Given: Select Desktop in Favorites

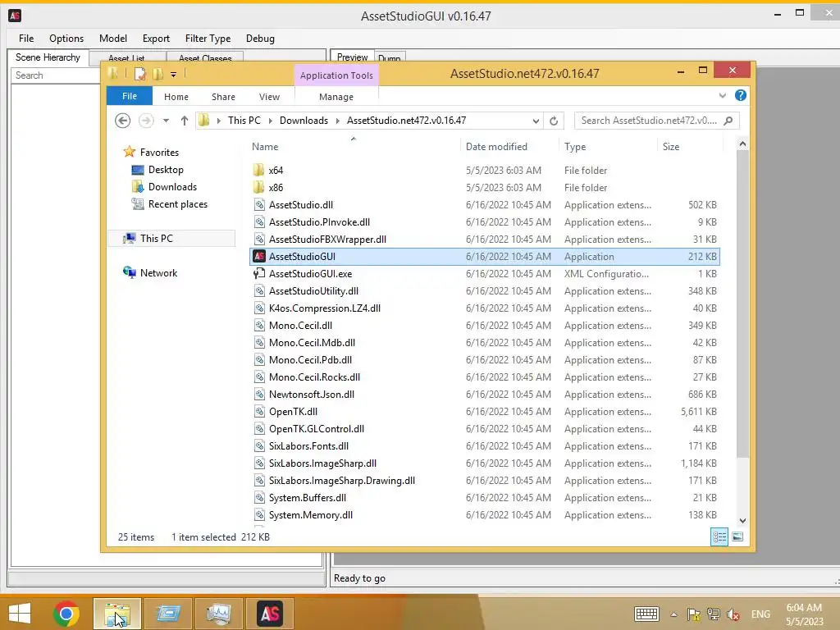Looking at the screenshot, I should (x=166, y=170).
